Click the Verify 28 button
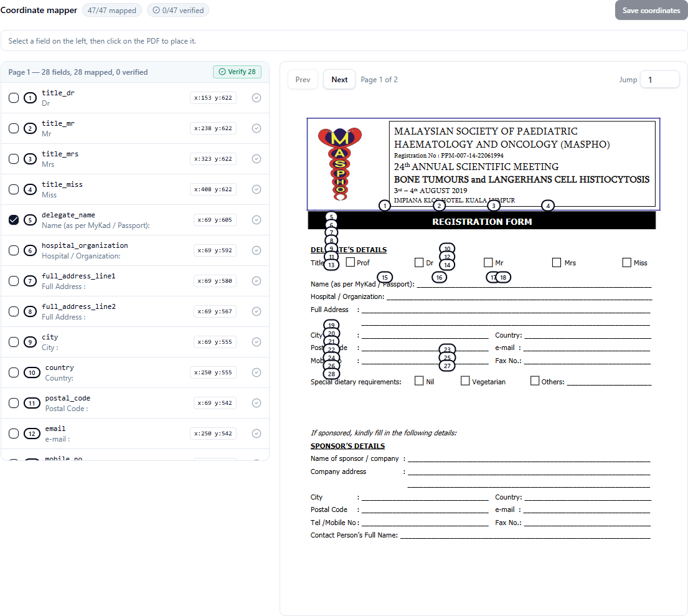Screen dimensions: 688x616 click(x=237, y=72)
